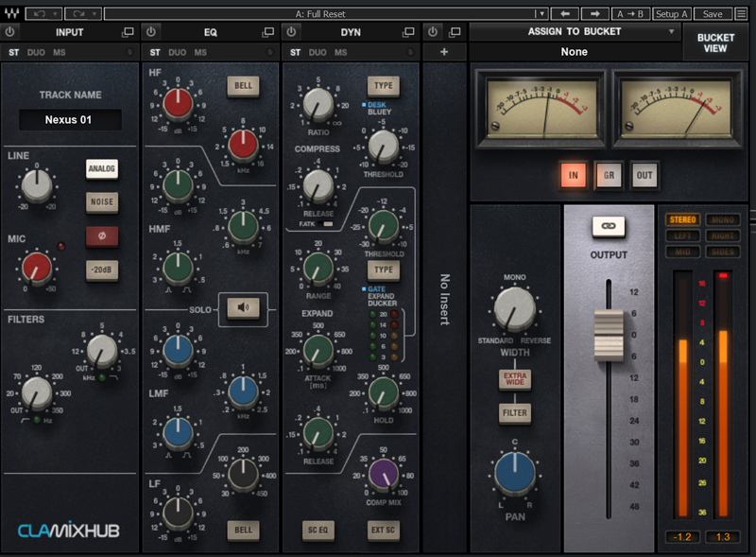The height and width of the screenshot is (557, 756).
Task: Click the DYN section link icon beside MS
Action: click(410, 52)
